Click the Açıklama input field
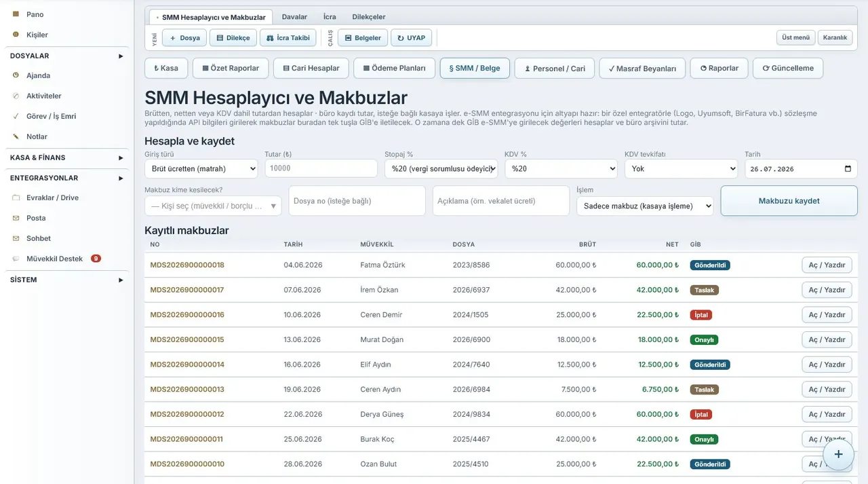 (501, 201)
